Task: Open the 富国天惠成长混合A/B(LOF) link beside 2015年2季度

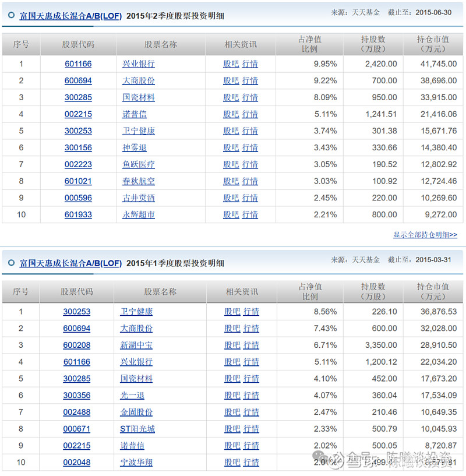Action: [x=70, y=16]
